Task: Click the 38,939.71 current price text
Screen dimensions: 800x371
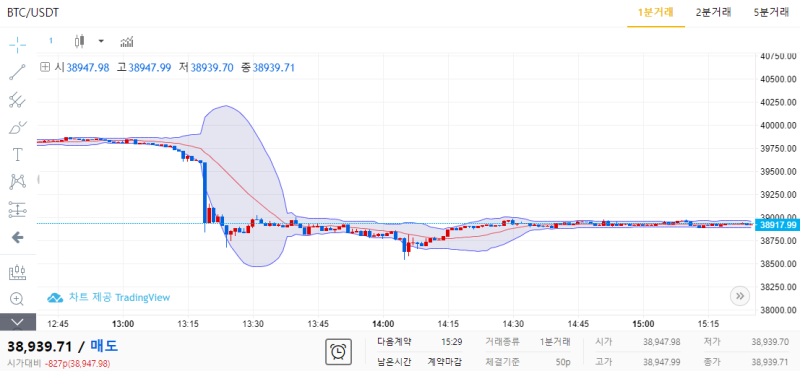Action: click(39, 347)
